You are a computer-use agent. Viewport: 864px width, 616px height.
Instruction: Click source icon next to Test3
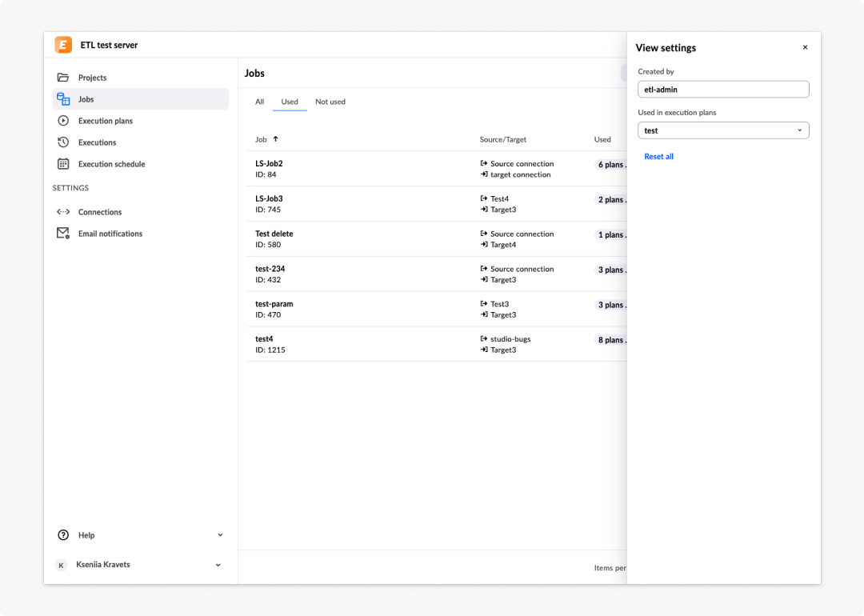484,303
